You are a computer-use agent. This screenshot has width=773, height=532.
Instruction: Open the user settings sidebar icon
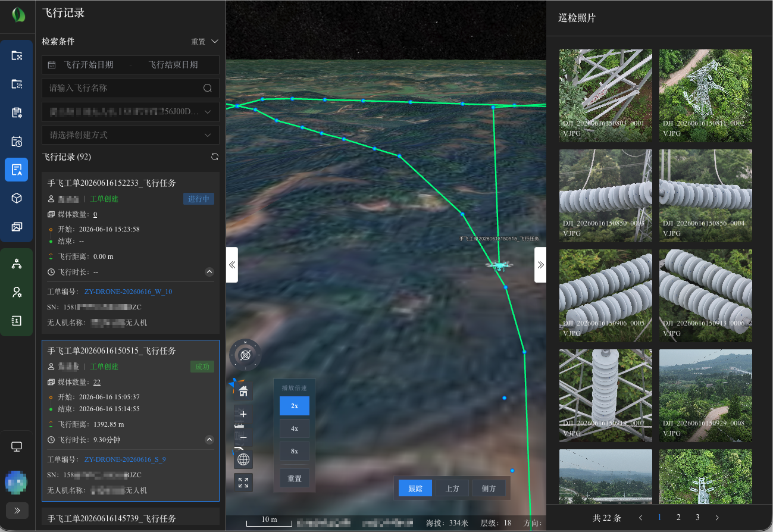tap(17, 292)
